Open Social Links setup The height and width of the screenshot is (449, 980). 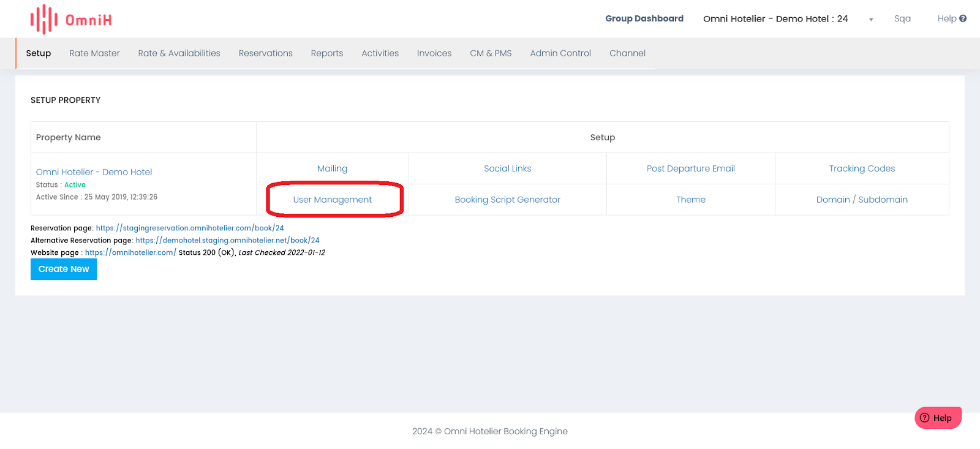tap(508, 168)
